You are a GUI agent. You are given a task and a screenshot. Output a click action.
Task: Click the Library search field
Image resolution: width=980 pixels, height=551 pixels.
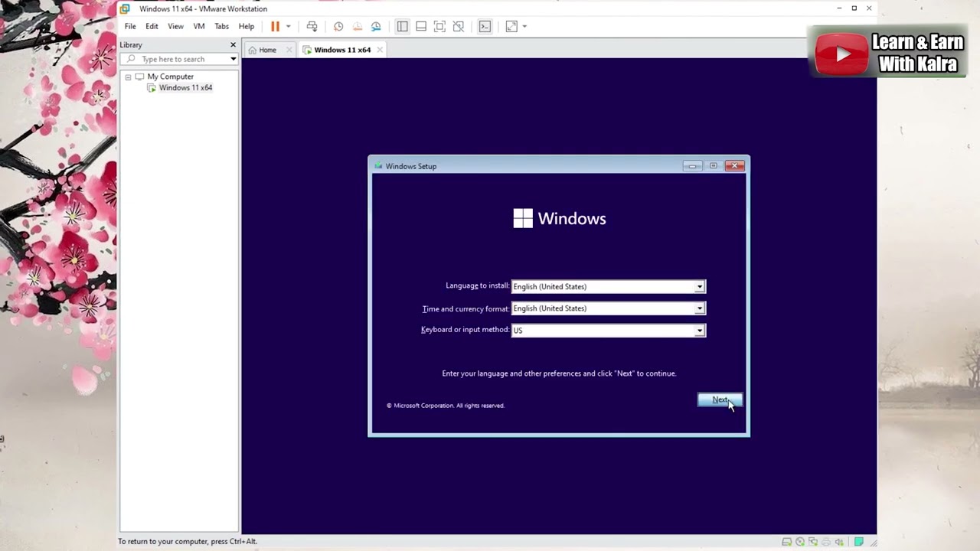181,59
